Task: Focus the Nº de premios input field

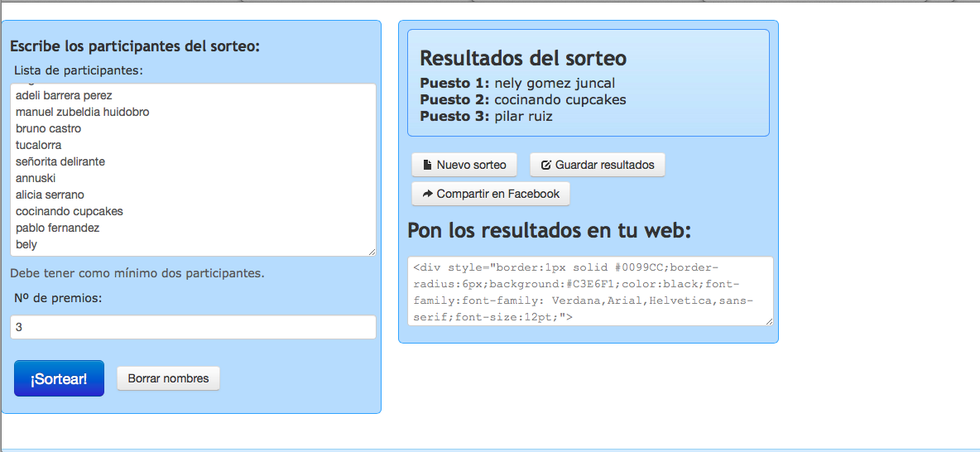Action: click(x=193, y=327)
